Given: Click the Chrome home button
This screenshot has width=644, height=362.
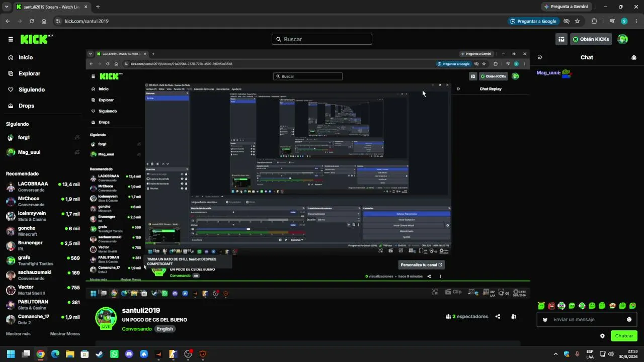Looking at the screenshot, I should [44, 21].
